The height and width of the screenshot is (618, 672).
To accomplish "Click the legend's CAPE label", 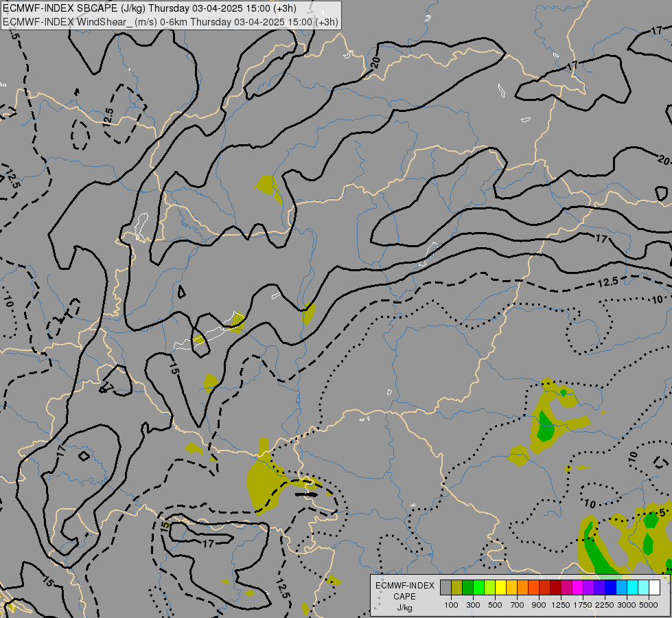I will tap(404, 597).
